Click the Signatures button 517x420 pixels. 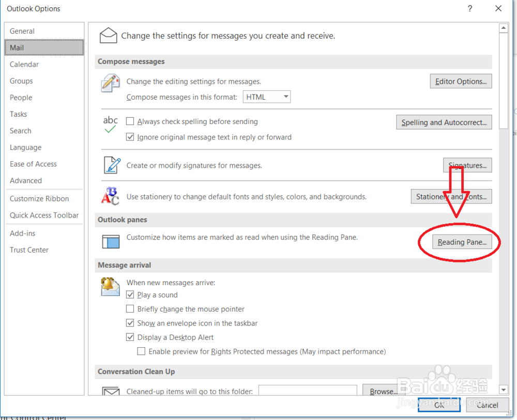point(467,165)
